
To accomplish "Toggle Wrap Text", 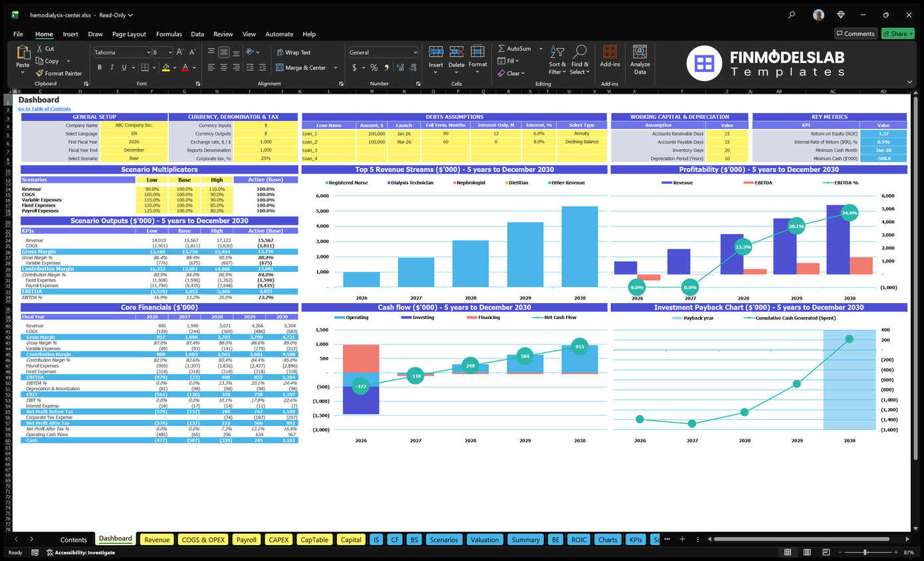I will point(294,52).
